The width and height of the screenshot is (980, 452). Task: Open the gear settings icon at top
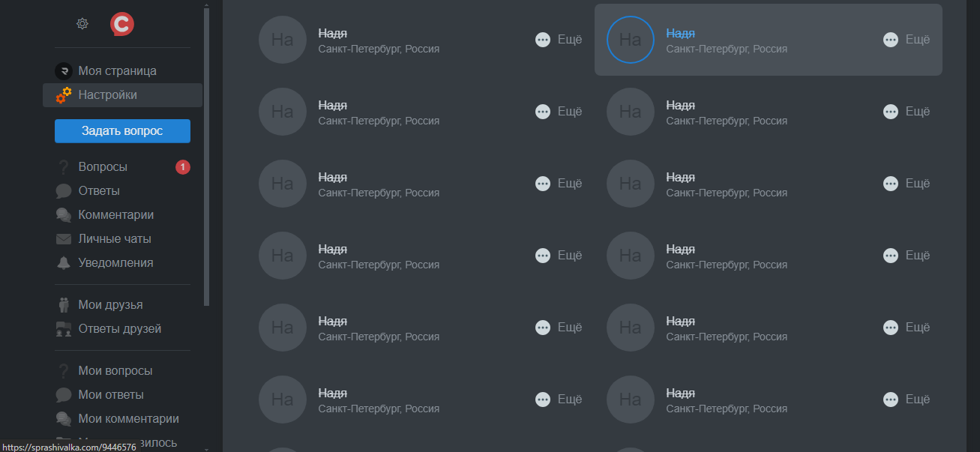coord(82,24)
